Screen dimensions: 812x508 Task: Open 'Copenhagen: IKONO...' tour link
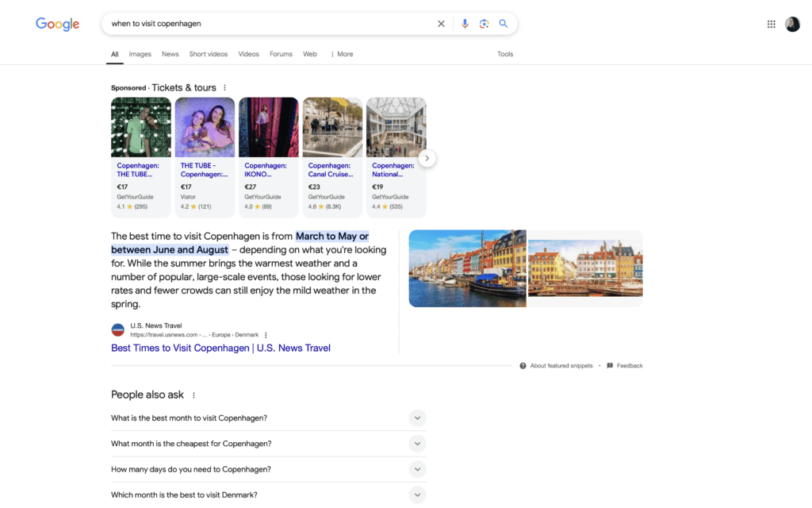coord(265,170)
